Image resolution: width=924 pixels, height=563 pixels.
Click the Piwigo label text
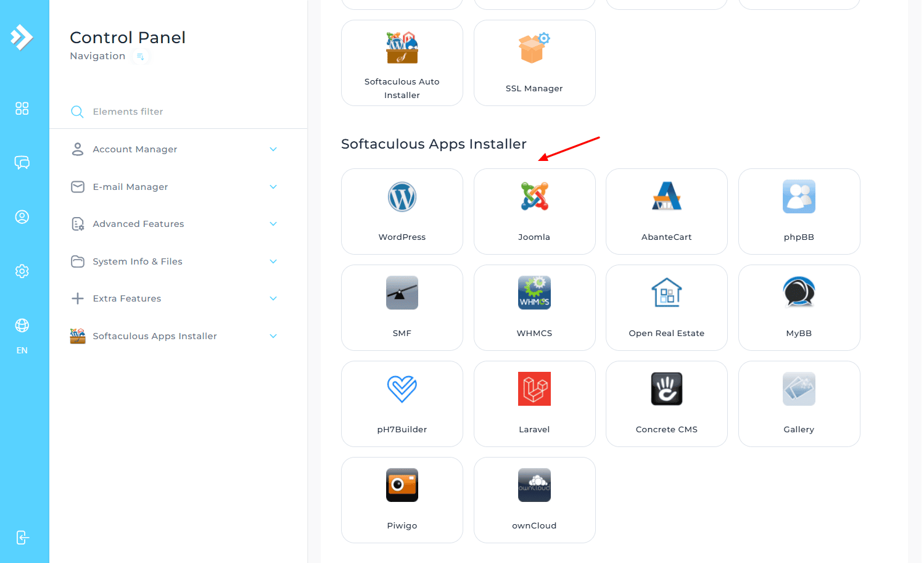click(402, 526)
